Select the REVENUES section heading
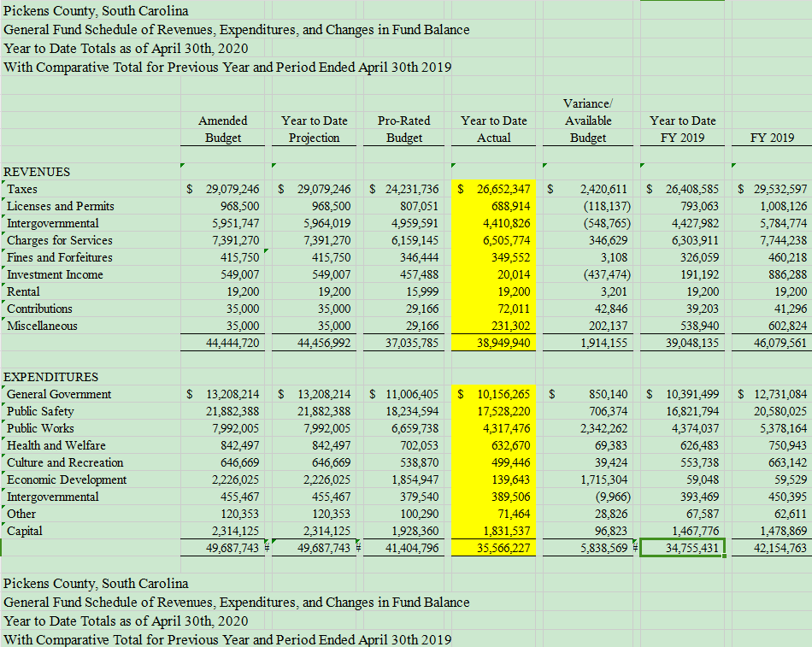Screen dimensions: 812x647 [x=36, y=172]
